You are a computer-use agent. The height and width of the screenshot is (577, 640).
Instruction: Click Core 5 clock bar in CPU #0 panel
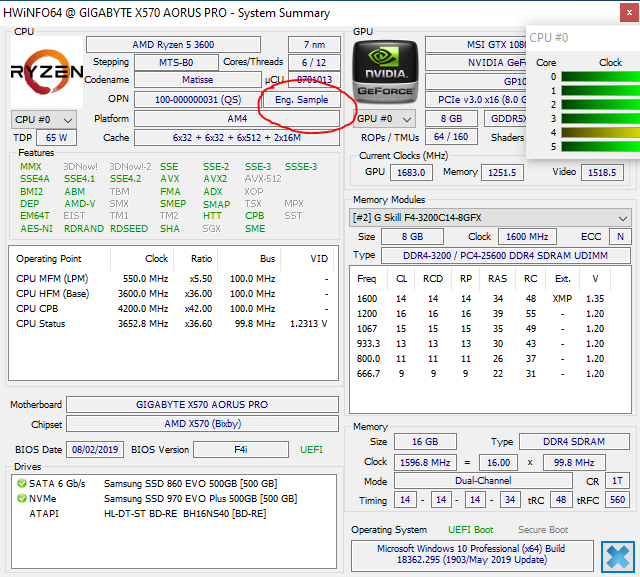pyautogui.click(x=600, y=146)
